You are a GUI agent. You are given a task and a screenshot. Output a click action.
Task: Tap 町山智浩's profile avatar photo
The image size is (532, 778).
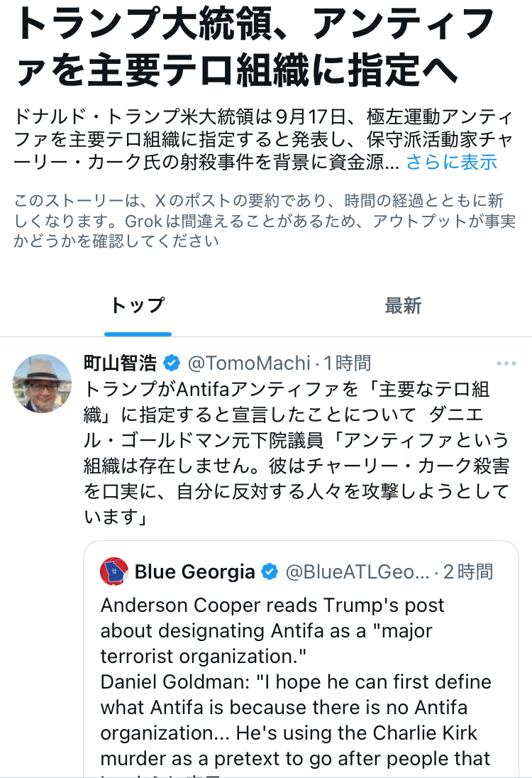click(x=43, y=383)
